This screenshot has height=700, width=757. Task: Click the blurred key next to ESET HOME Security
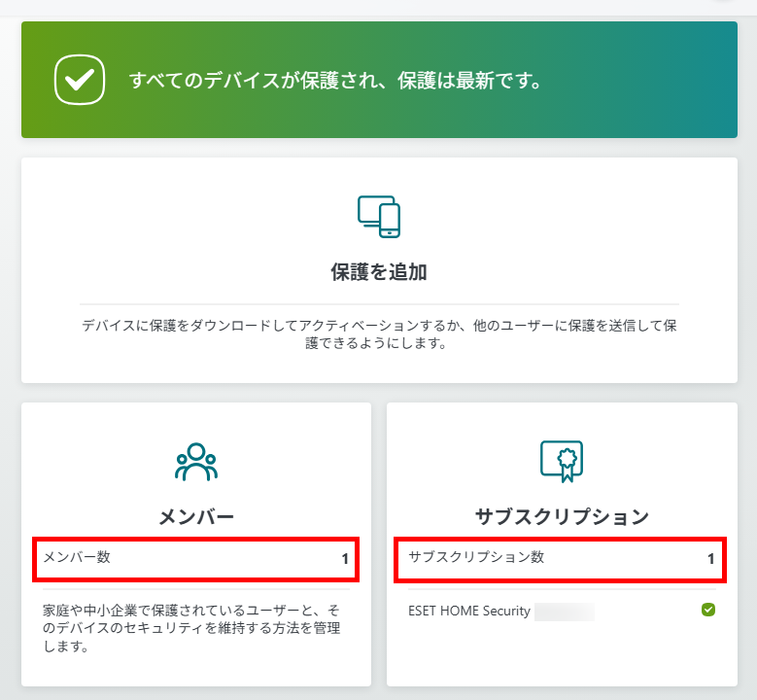(564, 612)
